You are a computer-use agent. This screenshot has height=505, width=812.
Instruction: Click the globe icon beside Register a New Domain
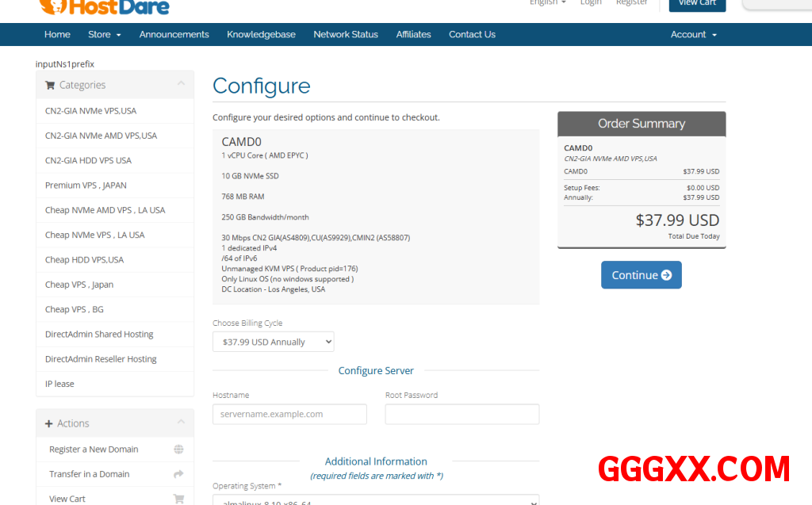point(178,450)
